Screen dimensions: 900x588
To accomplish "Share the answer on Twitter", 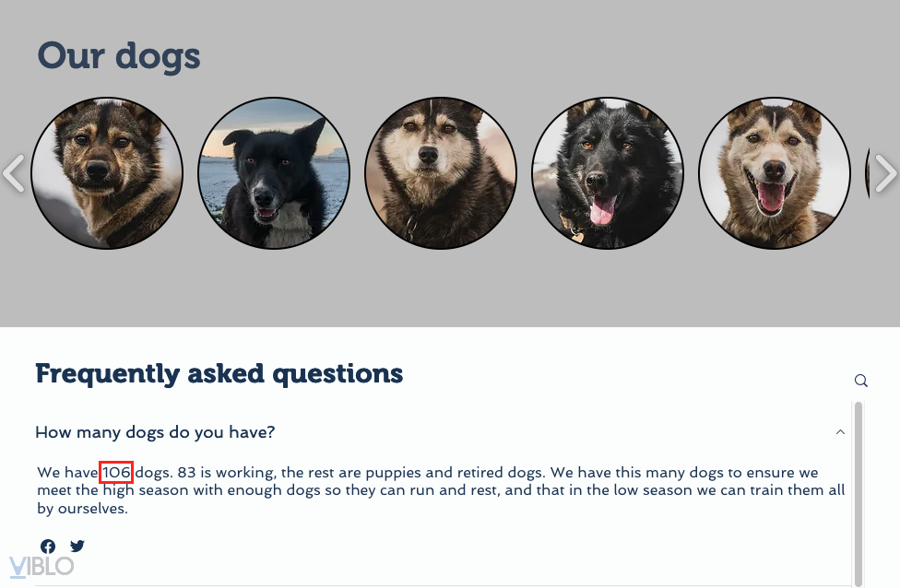I will point(77,547).
